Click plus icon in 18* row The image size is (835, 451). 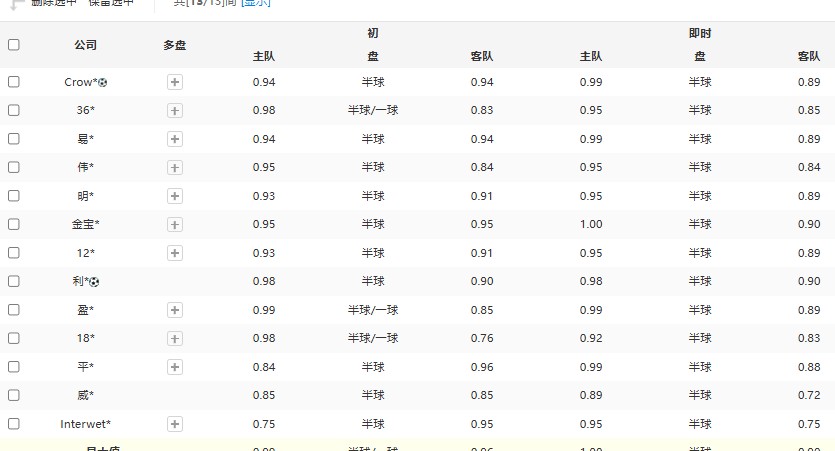[x=175, y=338]
